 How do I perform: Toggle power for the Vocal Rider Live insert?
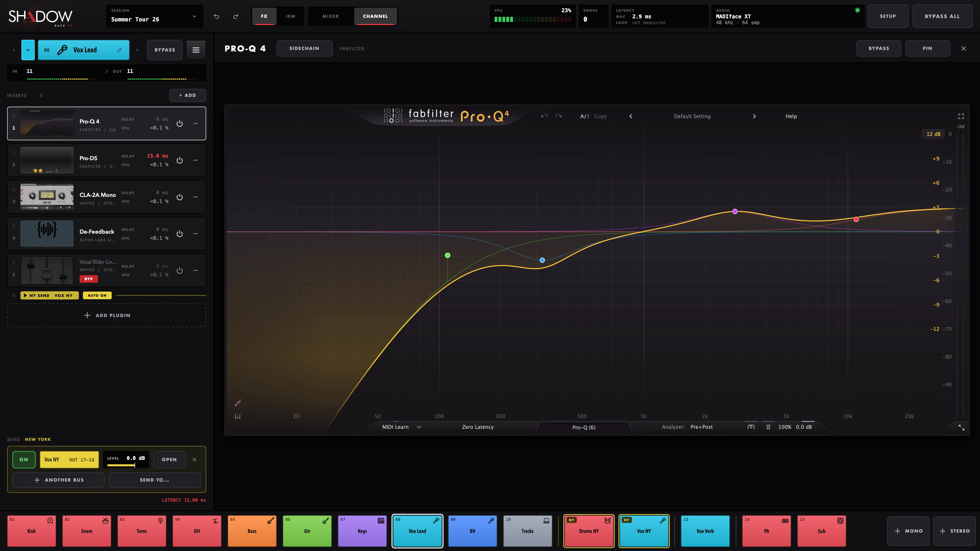180,270
